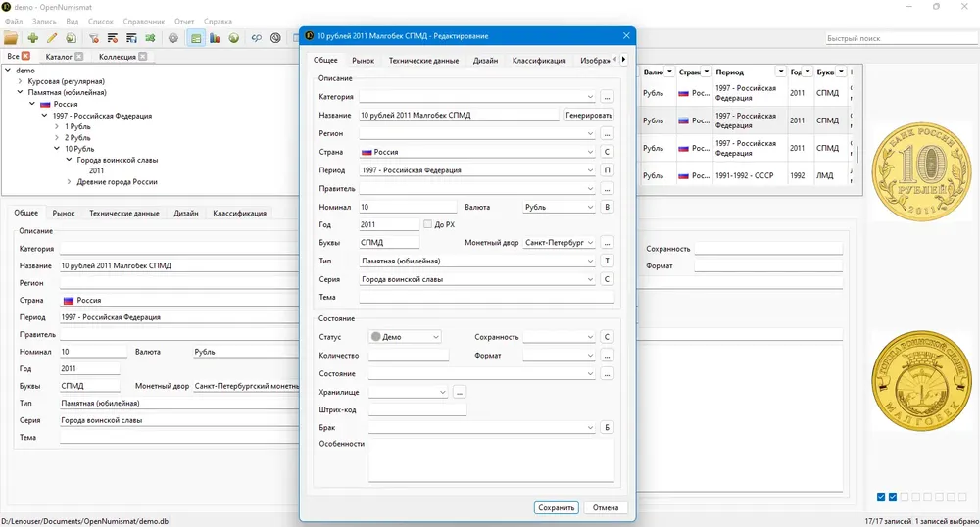Add a new coin with the green plus icon

[x=33, y=38]
